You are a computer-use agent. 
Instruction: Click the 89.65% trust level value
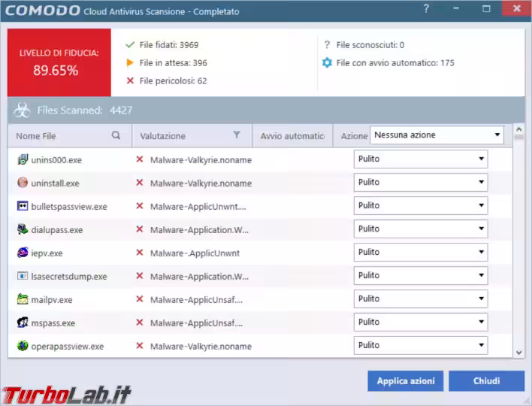click(x=56, y=70)
